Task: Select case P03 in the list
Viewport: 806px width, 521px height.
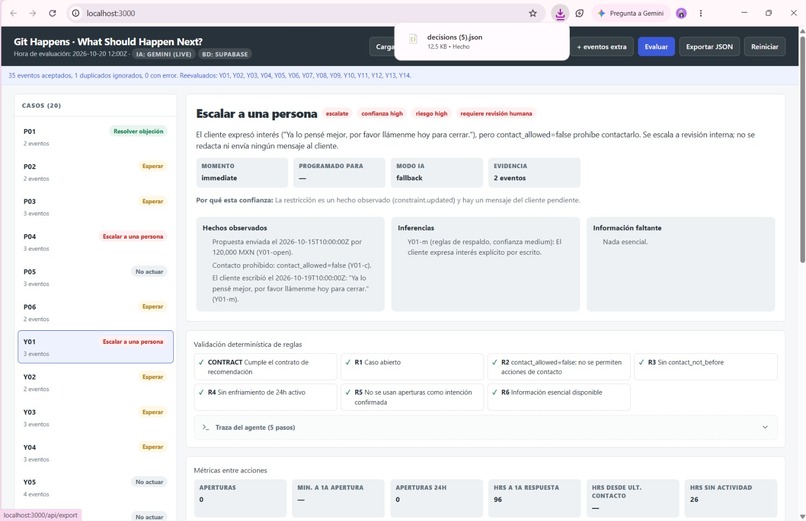Action: click(96, 207)
